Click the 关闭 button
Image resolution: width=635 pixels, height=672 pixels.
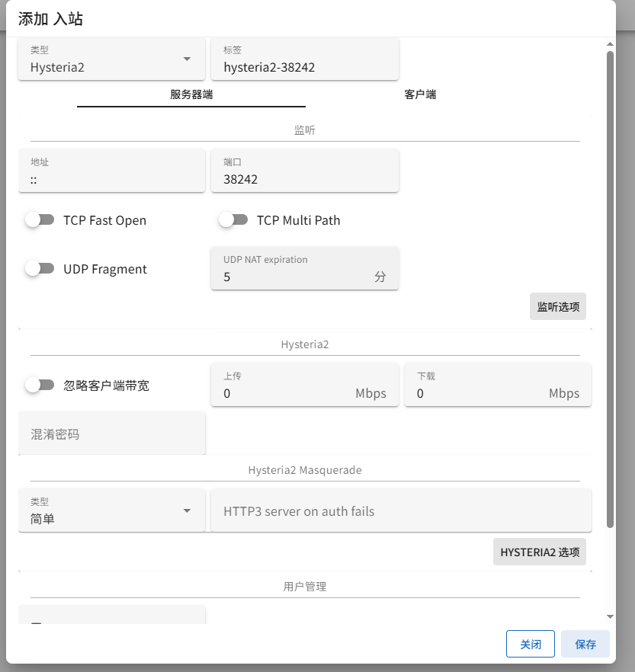tap(531, 644)
